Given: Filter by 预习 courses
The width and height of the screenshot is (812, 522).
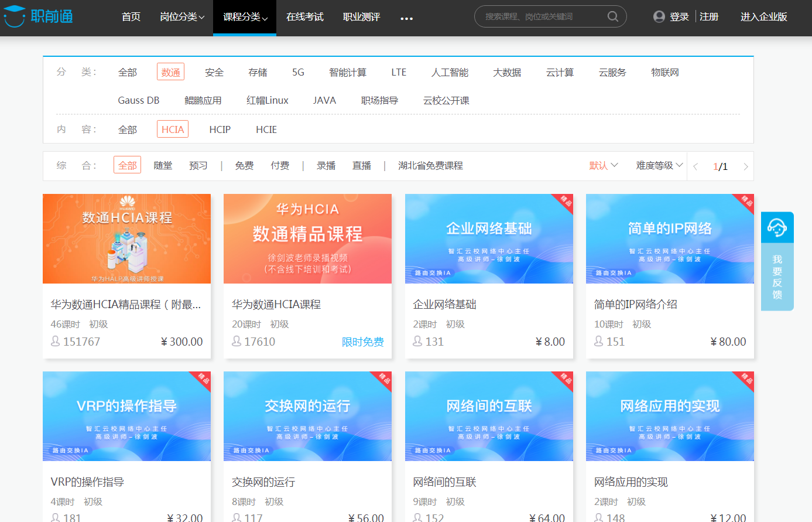Looking at the screenshot, I should (x=198, y=166).
